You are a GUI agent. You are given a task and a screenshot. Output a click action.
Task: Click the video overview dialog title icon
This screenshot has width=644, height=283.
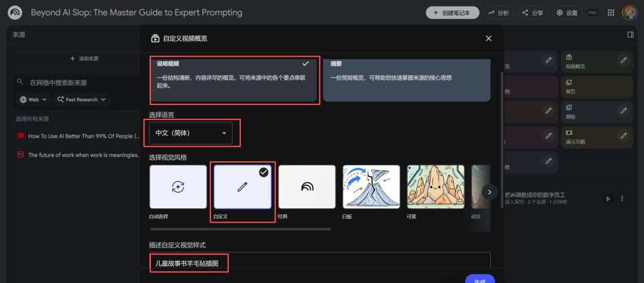[x=155, y=38]
